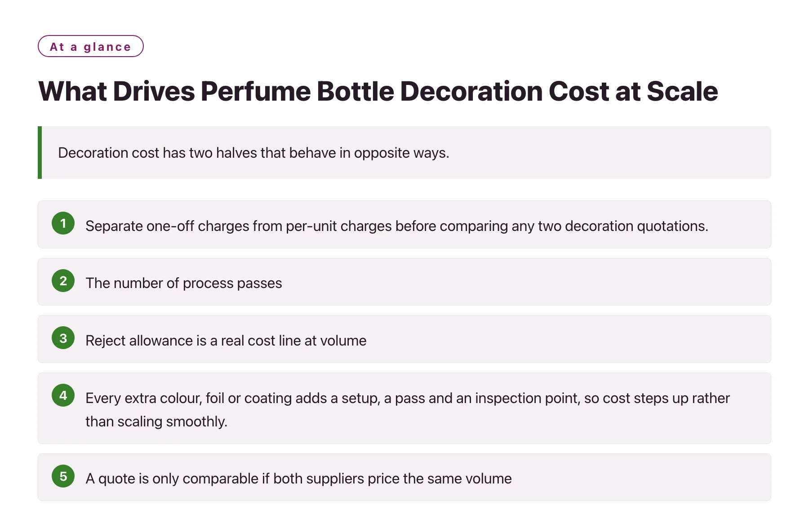Click 'Separate one-off charges' item text

tap(397, 226)
